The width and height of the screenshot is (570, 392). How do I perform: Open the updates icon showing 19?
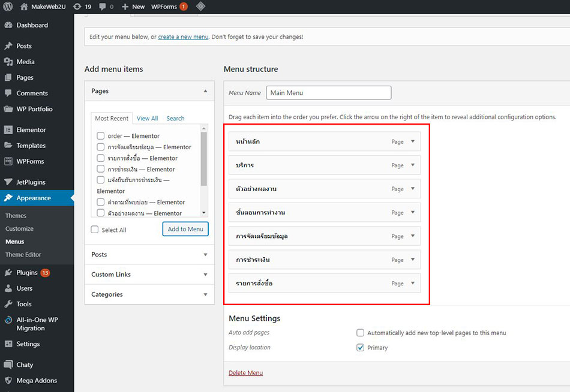(77, 7)
